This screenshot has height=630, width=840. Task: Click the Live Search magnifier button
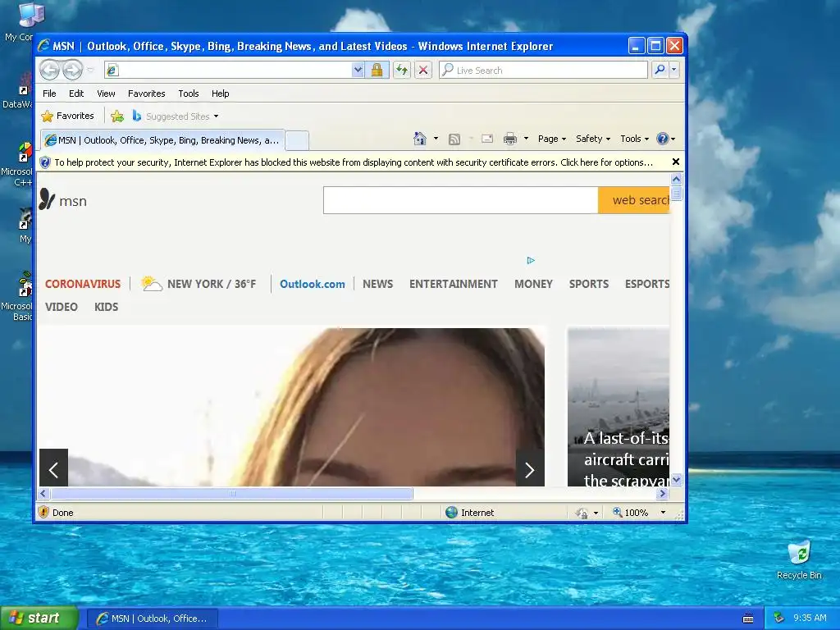coord(660,70)
